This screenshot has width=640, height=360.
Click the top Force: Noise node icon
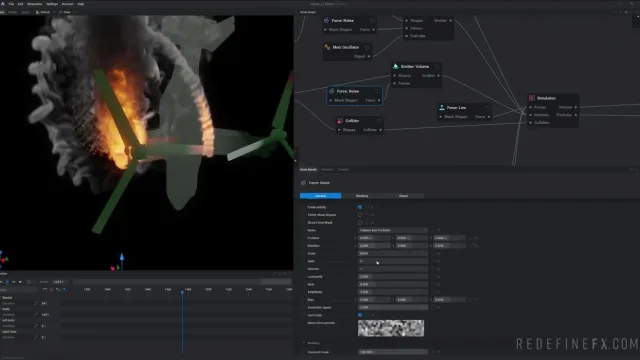tap(327, 20)
